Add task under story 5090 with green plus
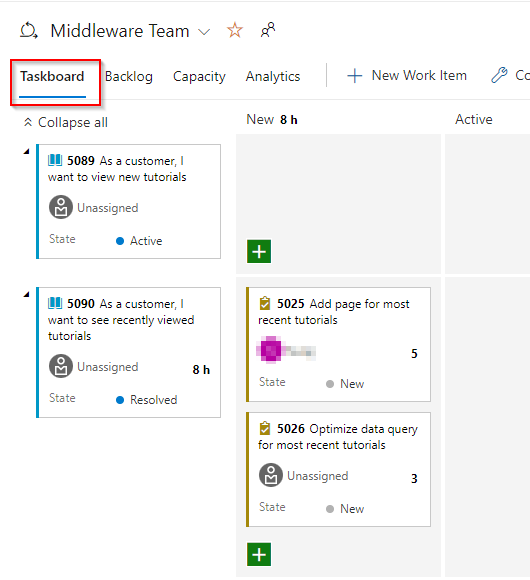Screen dimensions: 530x580 pos(259,554)
